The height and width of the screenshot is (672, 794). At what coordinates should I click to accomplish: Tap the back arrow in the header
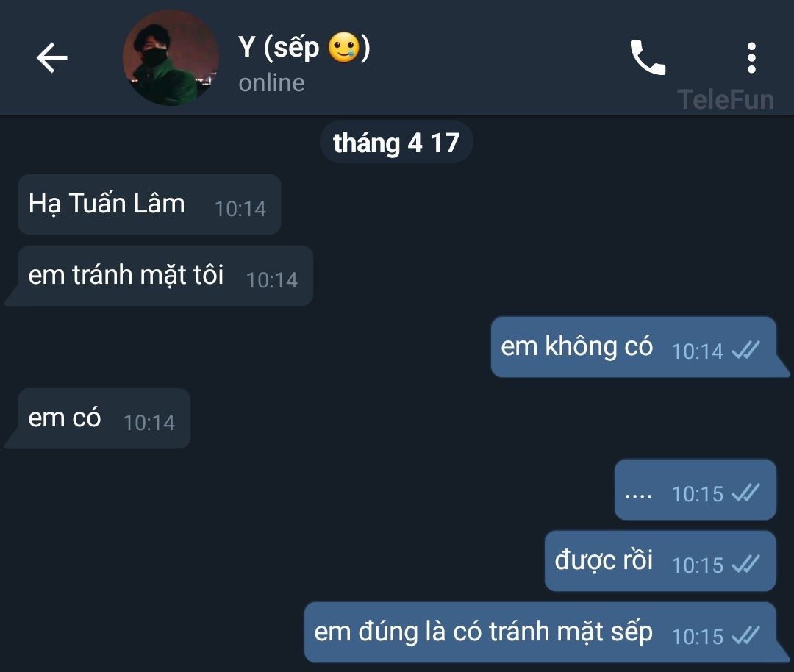pyautogui.click(x=51, y=58)
